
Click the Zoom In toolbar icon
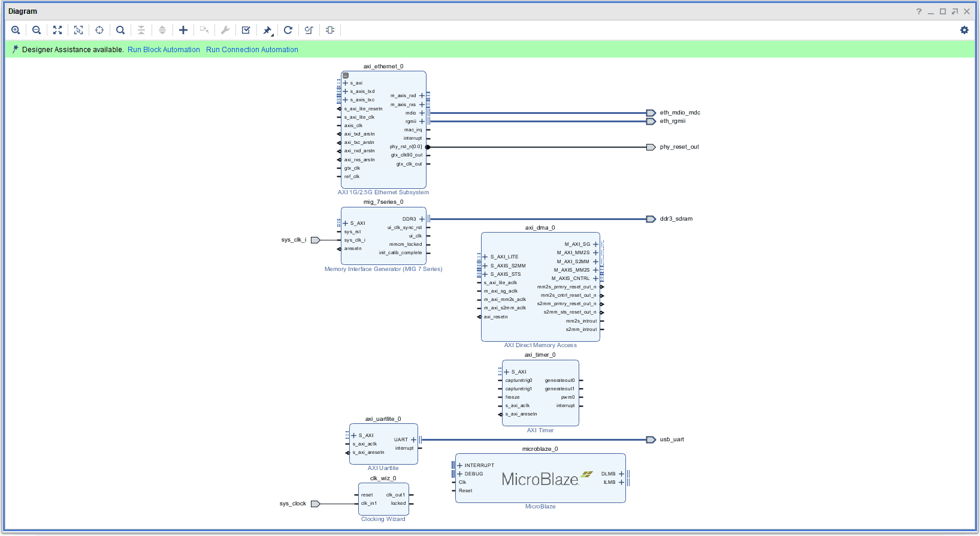coord(16,30)
